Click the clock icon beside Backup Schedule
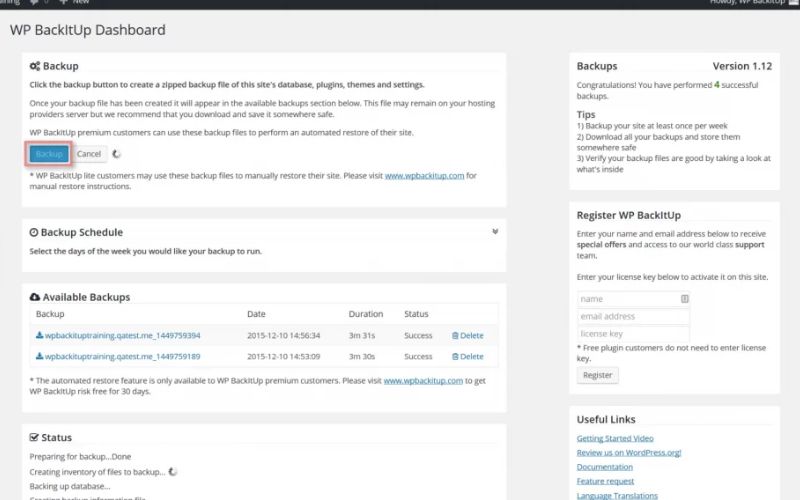800x500 pixels. coord(34,232)
